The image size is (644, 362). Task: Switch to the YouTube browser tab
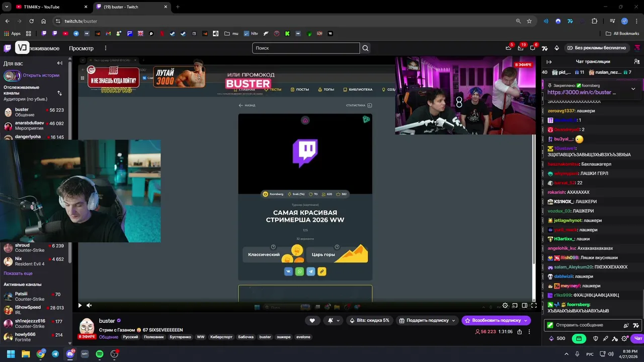click(52, 7)
